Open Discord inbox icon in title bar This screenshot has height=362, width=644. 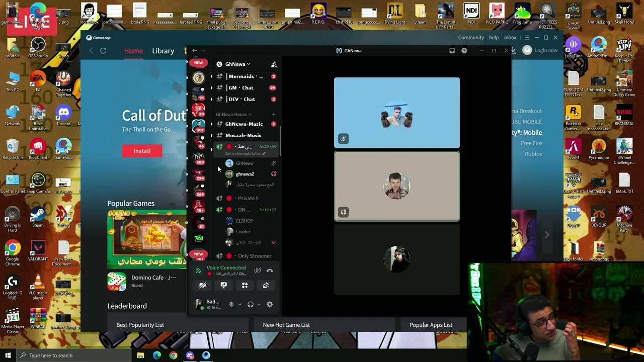pos(452,51)
